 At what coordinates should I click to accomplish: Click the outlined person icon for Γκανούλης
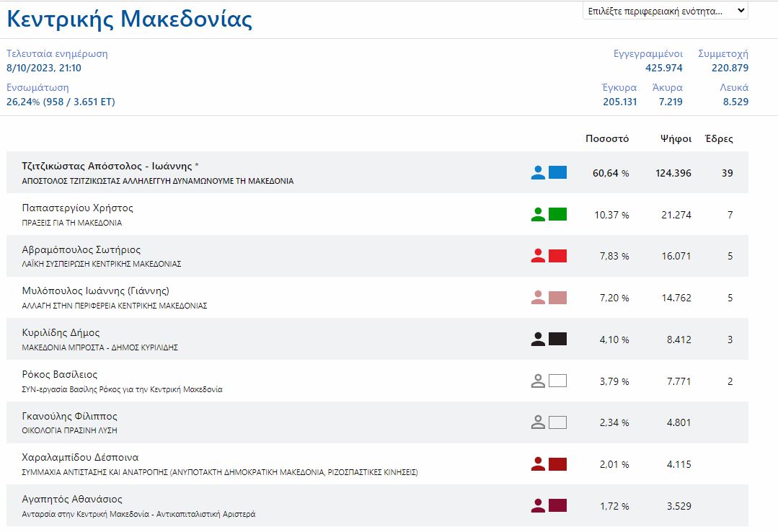tap(538, 422)
